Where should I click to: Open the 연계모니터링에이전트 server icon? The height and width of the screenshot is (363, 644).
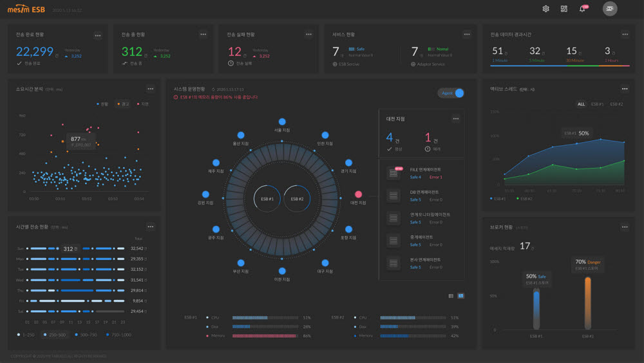point(393,218)
